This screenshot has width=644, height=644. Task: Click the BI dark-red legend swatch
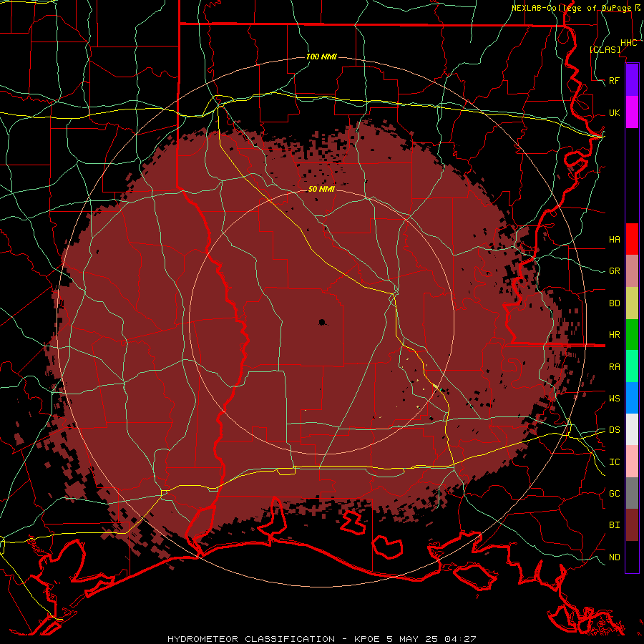632,525
